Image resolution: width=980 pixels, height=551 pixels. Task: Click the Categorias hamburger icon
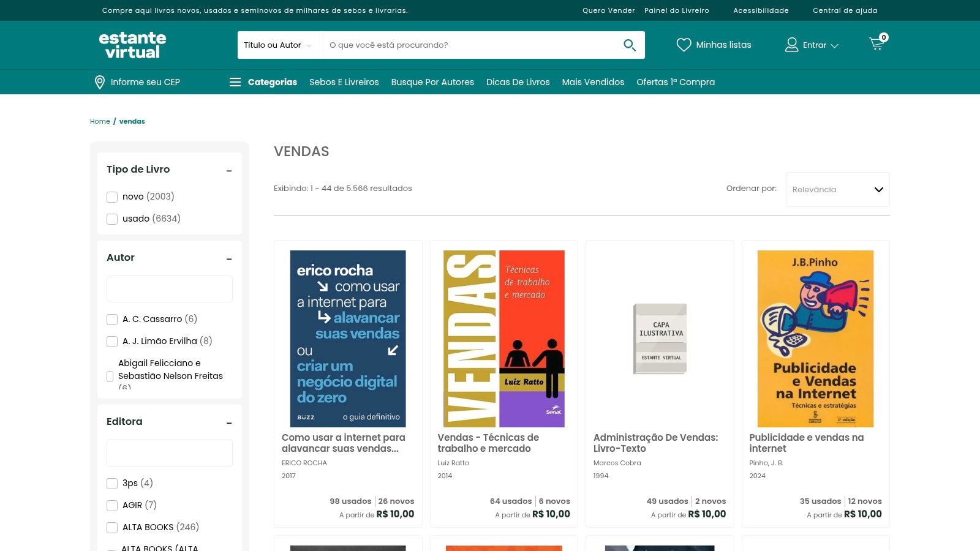click(235, 82)
